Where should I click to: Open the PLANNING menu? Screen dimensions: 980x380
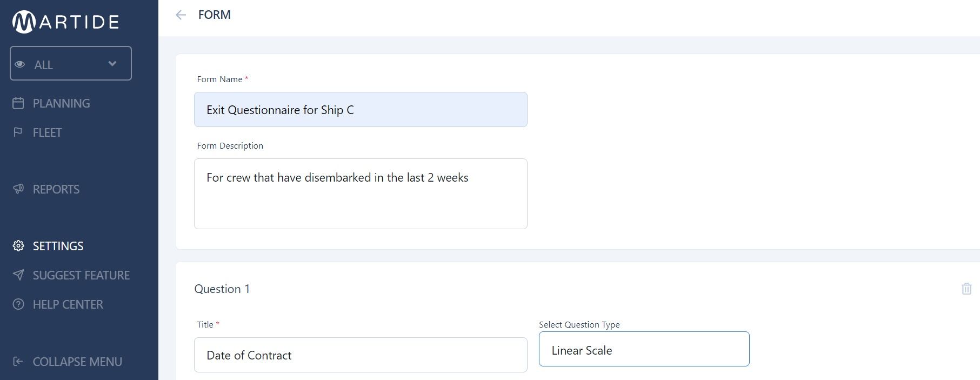click(x=61, y=103)
